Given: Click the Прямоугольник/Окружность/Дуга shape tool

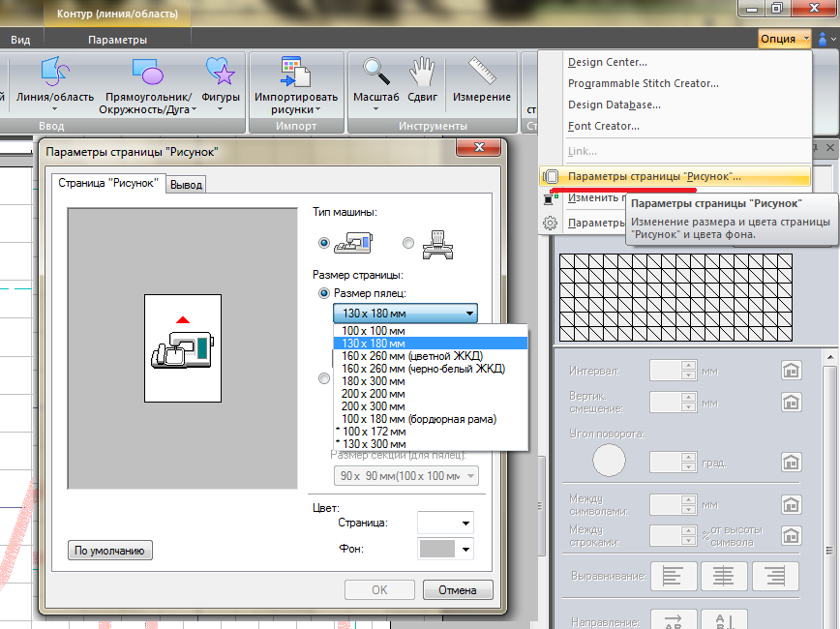Looking at the screenshot, I should tap(146, 81).
